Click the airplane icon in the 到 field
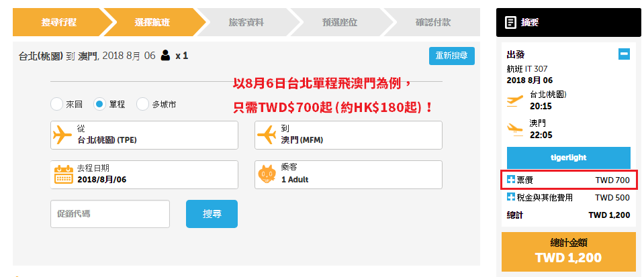644x277 pixels. (267, 135)
